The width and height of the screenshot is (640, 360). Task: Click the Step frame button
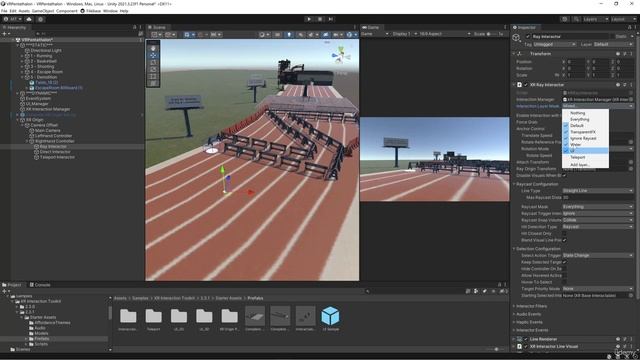pyautogui.click(x=331, y=19)
